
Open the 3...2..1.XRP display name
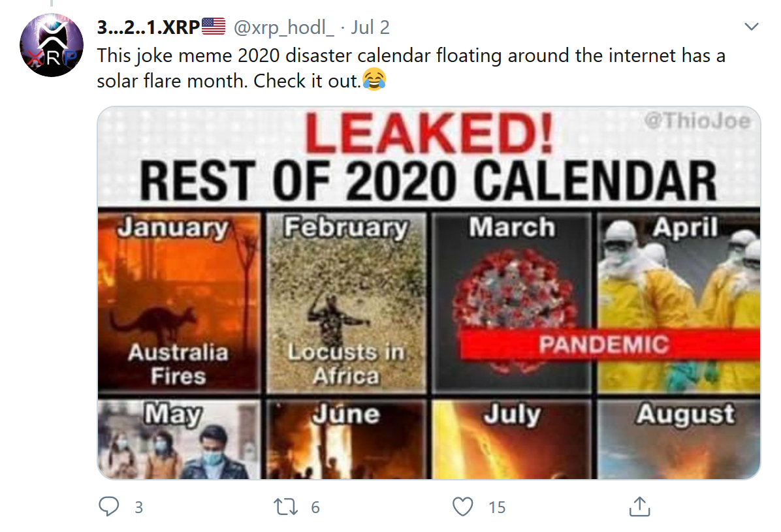(148, 27)
